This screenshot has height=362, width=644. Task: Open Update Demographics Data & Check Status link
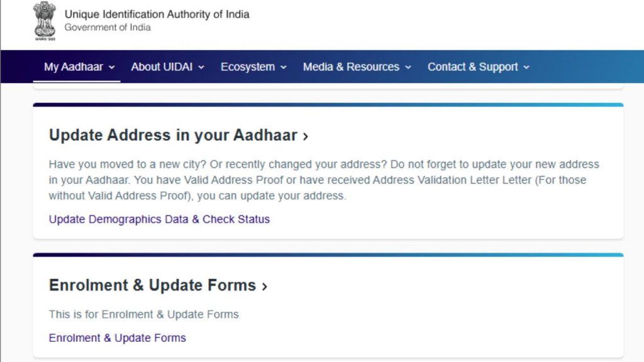[x=159, y=219]
